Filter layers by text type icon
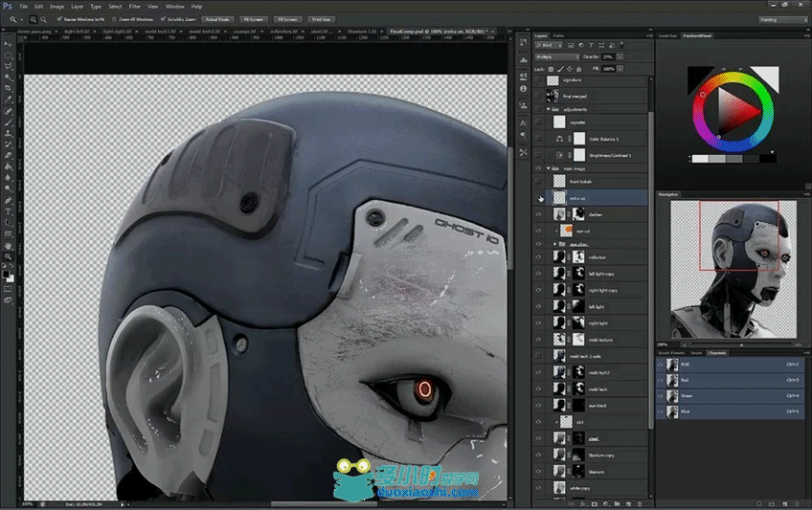Image resolution: width=812 pixels, height=510 pixels. 591,46
